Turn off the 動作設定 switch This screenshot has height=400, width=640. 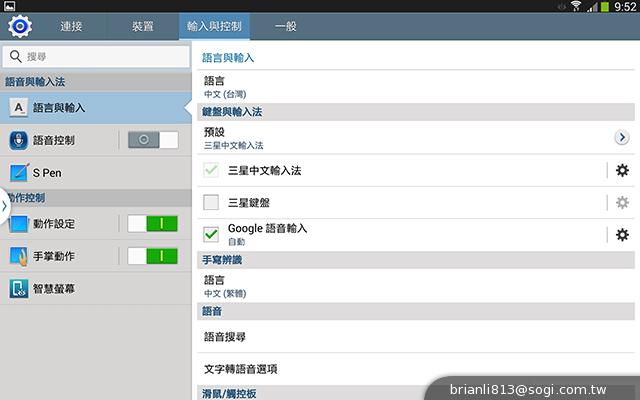[153, 224]
